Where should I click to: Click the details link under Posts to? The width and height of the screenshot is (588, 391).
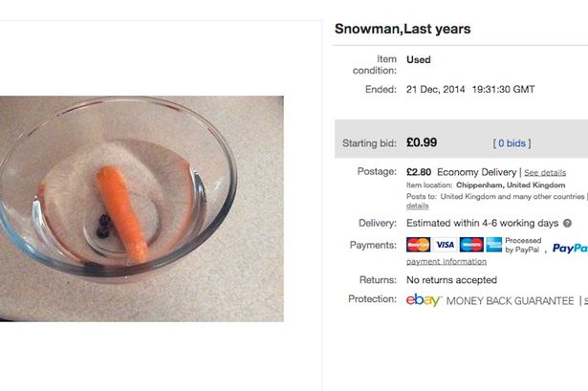[418, 206]
